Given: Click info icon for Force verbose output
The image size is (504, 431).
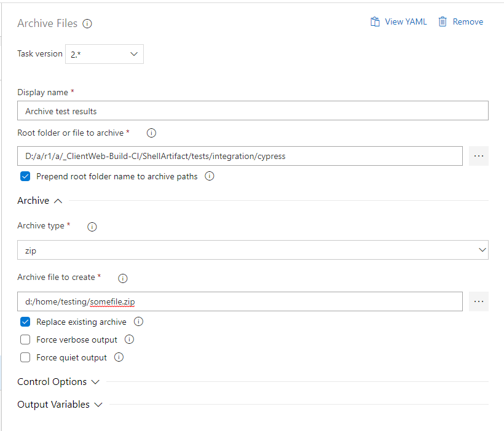Looking at the screenshot, I should click(129, 340).
